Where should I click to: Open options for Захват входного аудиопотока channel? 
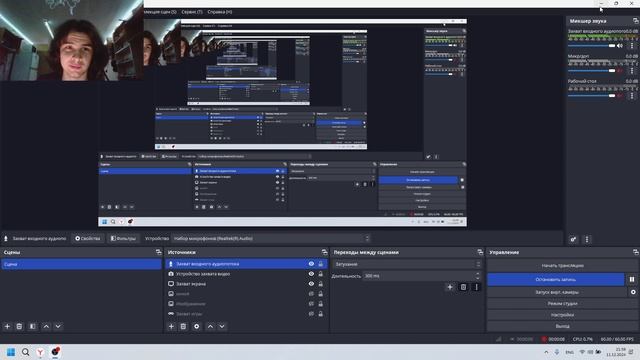(x=632, y=46)
